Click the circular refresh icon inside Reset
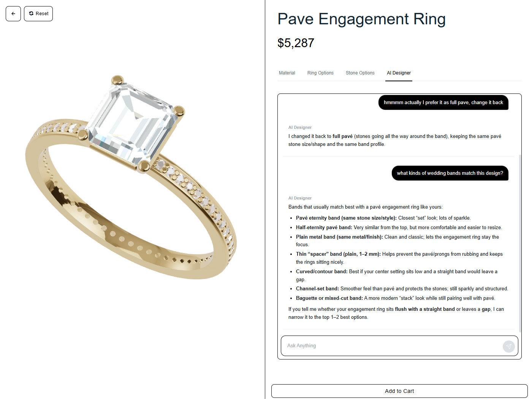Screen dimensions: 532x399 [31, 14]
